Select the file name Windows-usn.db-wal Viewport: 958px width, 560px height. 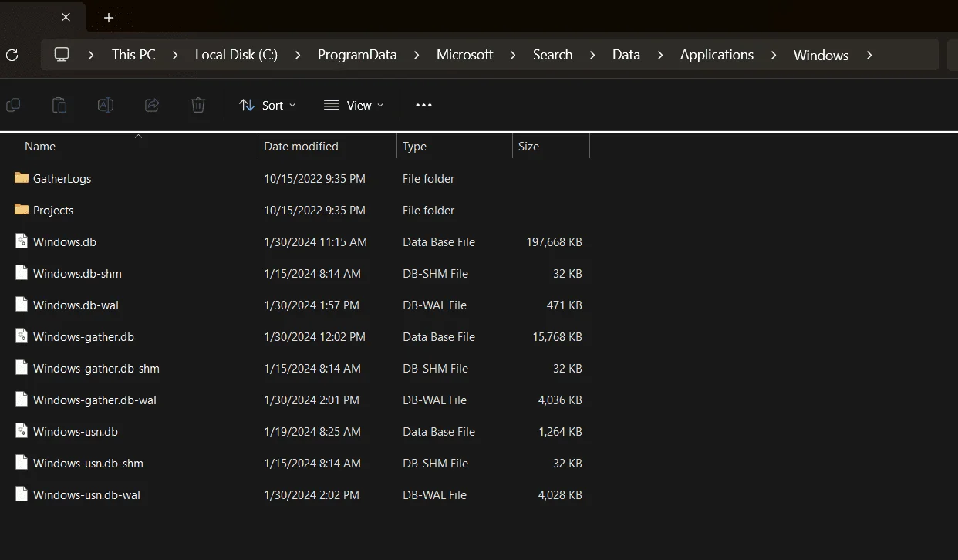86,494
